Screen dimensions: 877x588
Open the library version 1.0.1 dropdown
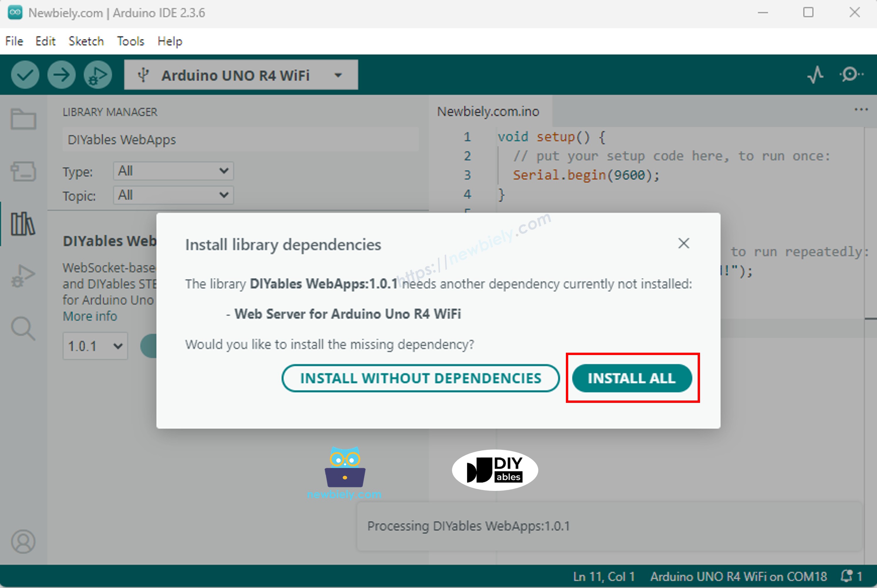coord(95,346)
